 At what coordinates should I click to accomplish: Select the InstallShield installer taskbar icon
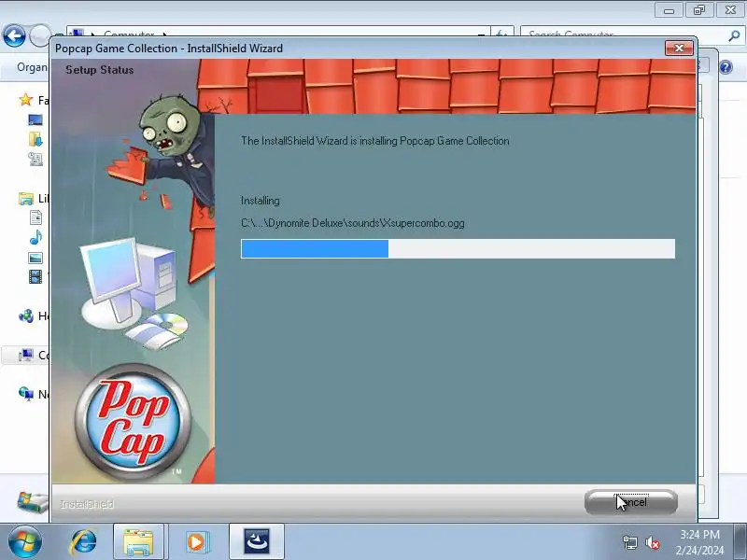pos(257,542)
